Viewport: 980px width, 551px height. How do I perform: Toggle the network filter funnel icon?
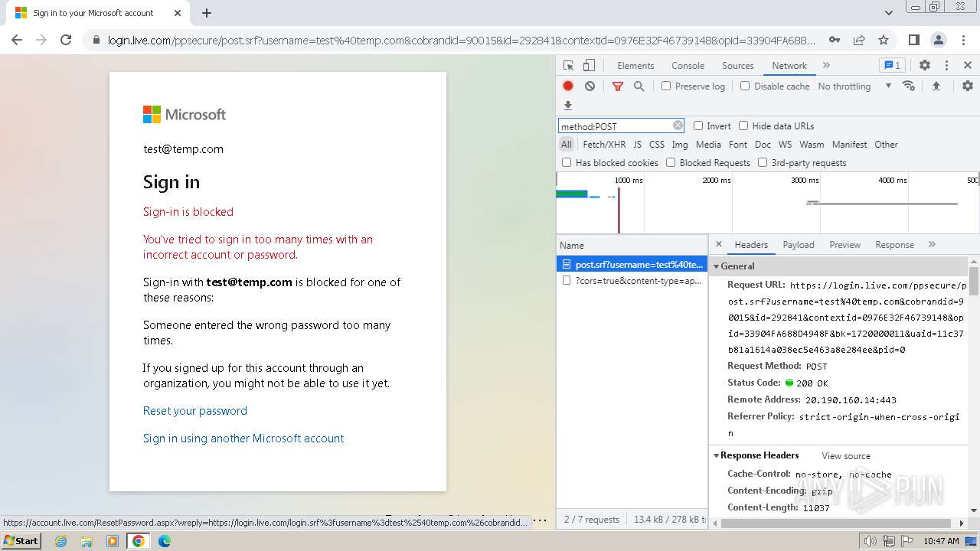618,86
